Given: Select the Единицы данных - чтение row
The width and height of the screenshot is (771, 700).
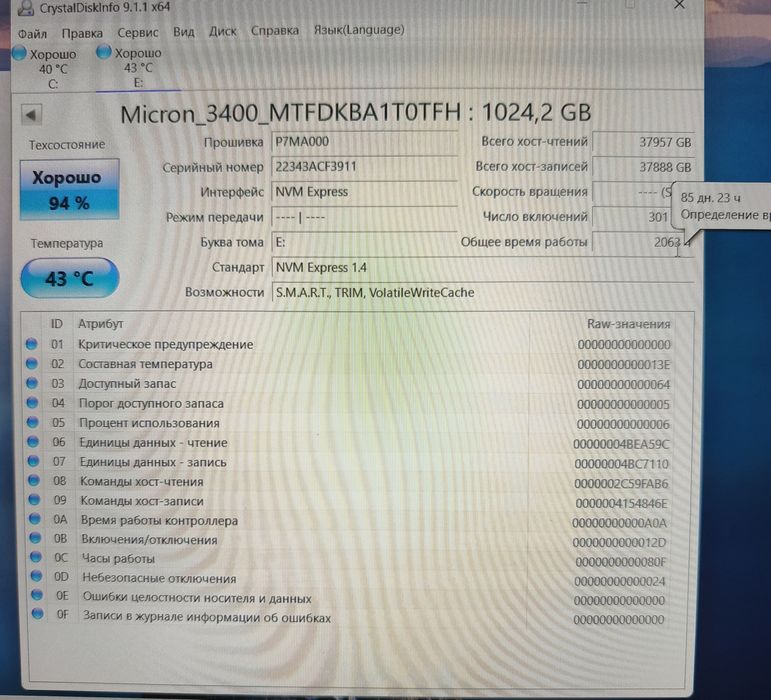Looking at the screenshot, I should coord(348,443).
